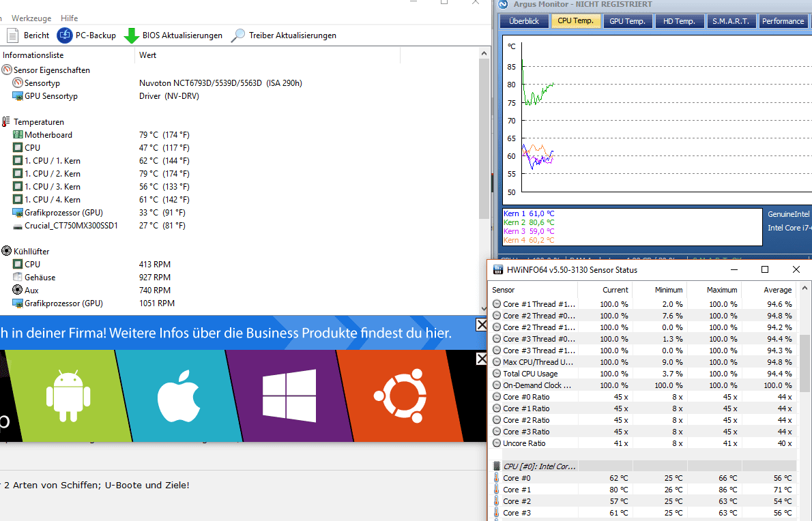
Task: Click Kern 1 61,0 °C legend entry
Action: pyautogui.click(x=529, y=213)
